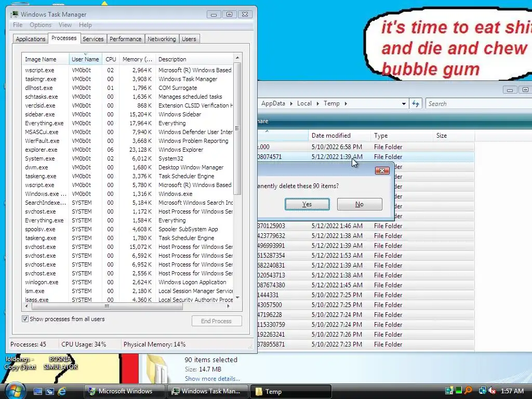Click the folder thumbnail in details pane
This screenshot has width=532, height=399.
click(158, 368)
